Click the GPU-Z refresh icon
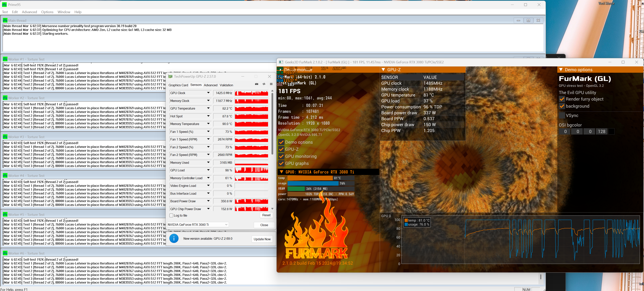 [264, 84]
